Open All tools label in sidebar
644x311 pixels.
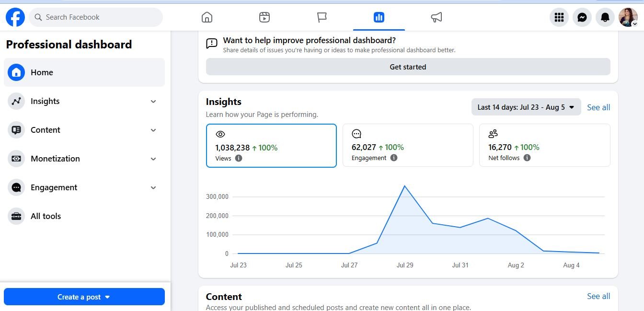pyautogui.click(x=46, y=216)
